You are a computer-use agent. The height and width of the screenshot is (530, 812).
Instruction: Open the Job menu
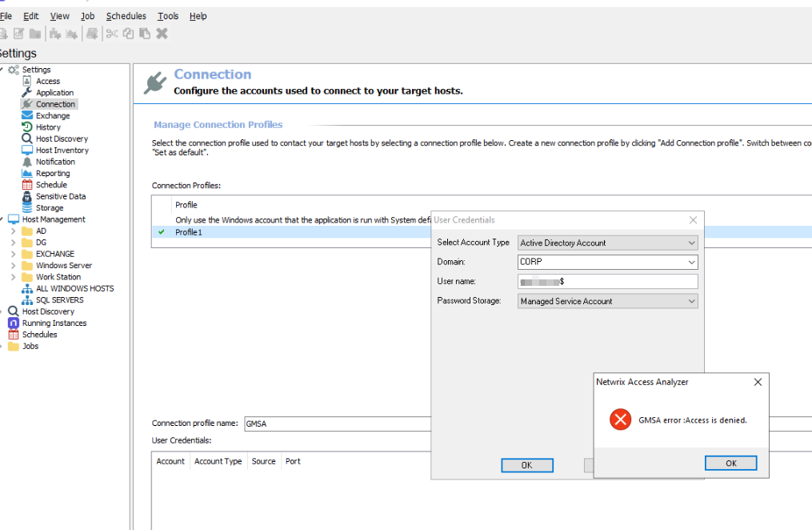click(87, 16)
